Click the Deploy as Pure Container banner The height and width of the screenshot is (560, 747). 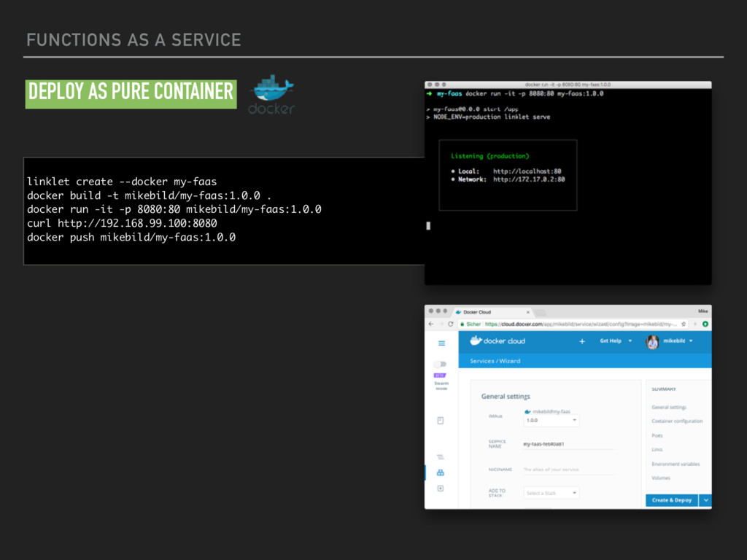tap(131, 94)
